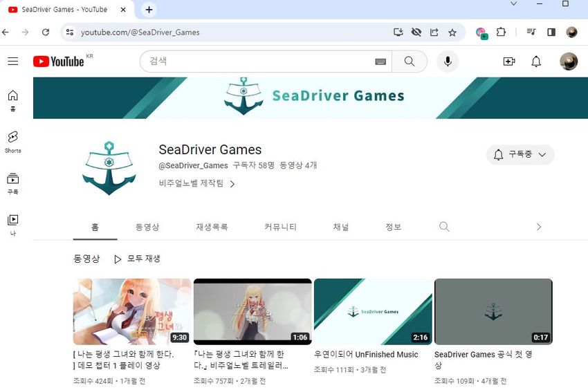Click the SeaDriver Games channel name heading
The width and height of the screenshot is (588, 390).
(210, 149)
